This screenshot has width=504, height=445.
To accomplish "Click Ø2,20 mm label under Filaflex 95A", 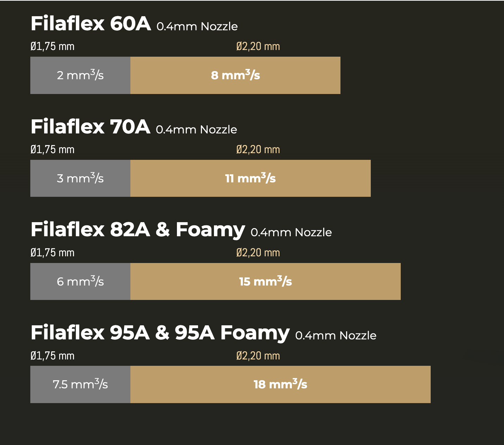I will click(258, 356).
